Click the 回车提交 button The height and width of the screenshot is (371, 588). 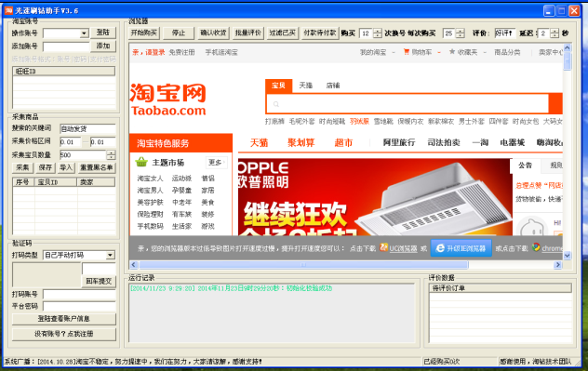[x=99, y=281]
